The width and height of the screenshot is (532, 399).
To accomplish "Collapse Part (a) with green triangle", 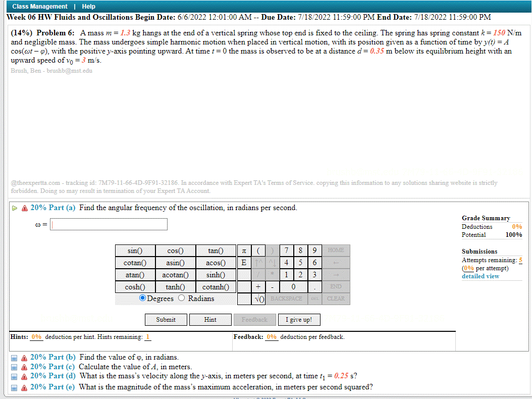I will [14, 208].
